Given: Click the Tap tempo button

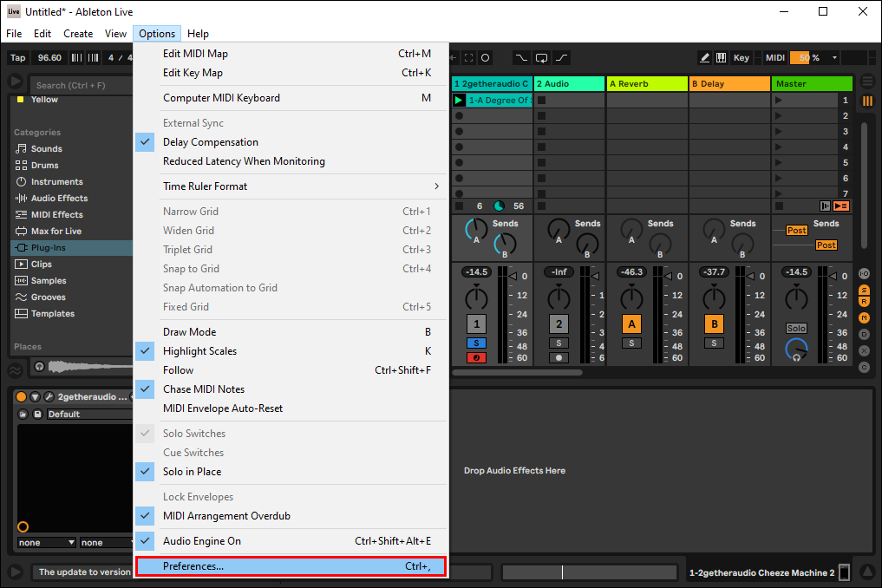Looking at the screenshot, I should pos(18,57).
